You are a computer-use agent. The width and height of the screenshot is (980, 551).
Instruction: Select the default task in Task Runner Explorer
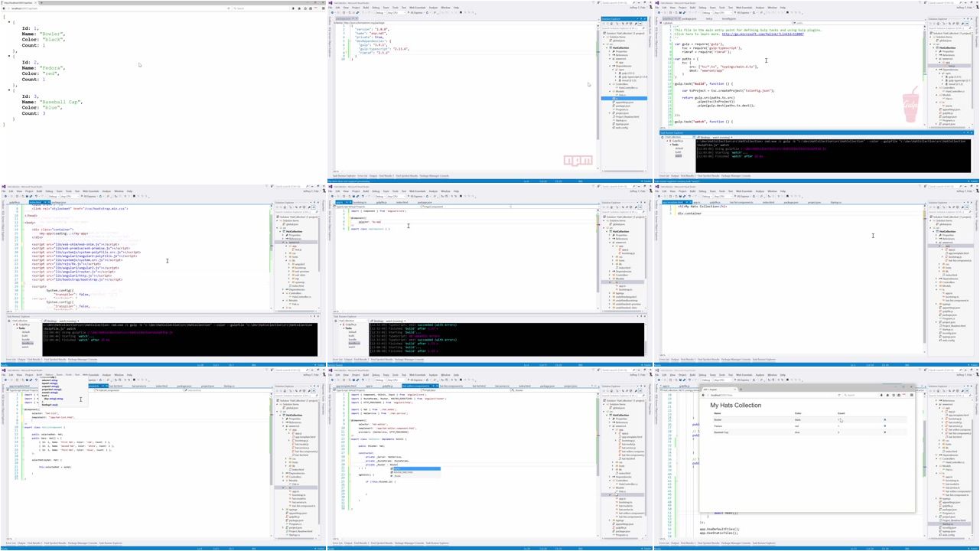click(x=679, y=148)
